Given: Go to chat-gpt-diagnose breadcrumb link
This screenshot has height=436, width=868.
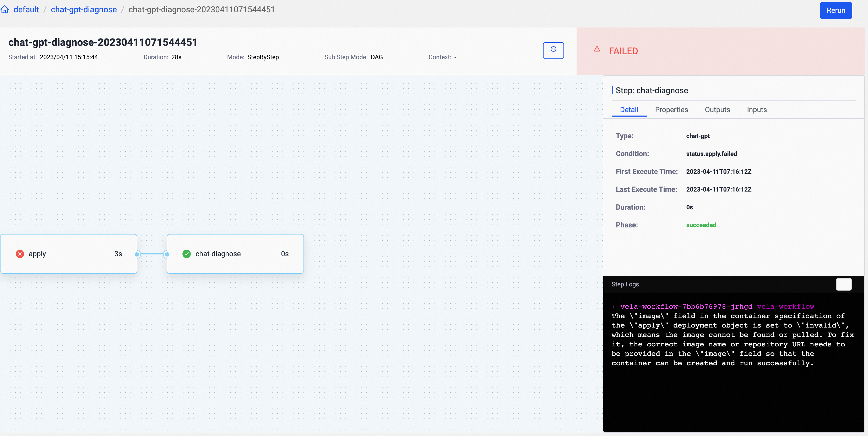Looking at the screenshot, I should coord(84,9).
